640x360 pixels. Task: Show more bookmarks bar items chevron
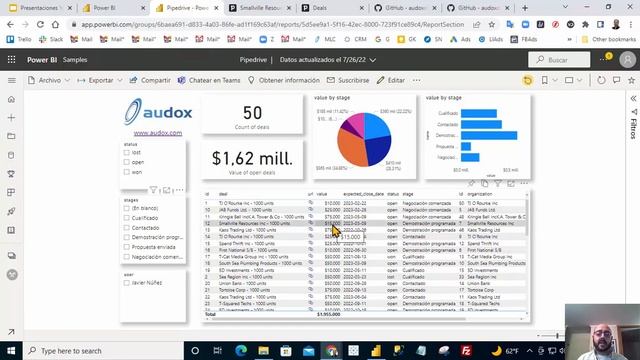click(x=569, y=40)
